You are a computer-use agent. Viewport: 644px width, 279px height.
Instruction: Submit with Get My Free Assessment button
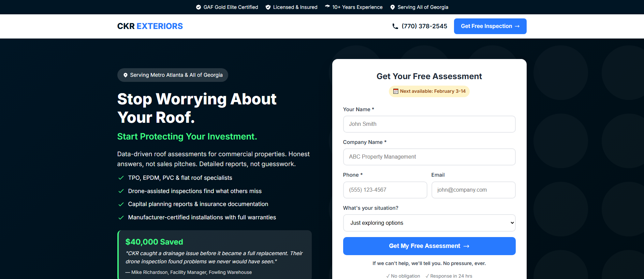point(429,246)
